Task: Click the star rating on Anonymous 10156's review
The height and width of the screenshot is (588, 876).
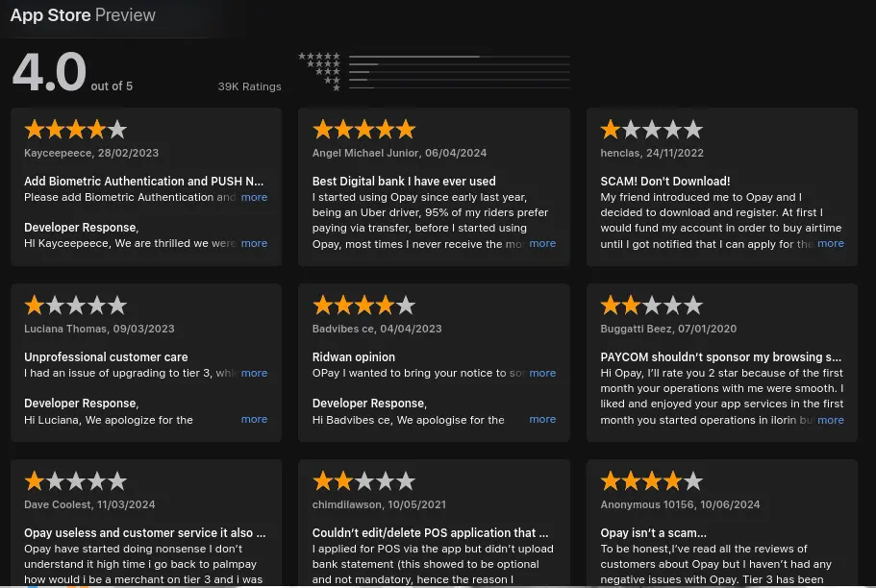Action: pyautogui.click(x=652, y=481)
